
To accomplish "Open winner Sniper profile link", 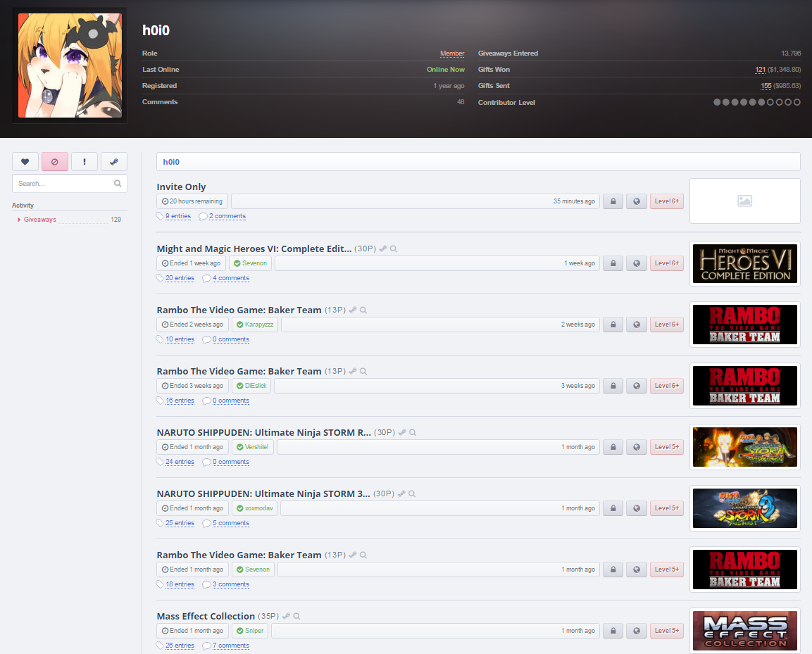I will [x=254, y=631].
